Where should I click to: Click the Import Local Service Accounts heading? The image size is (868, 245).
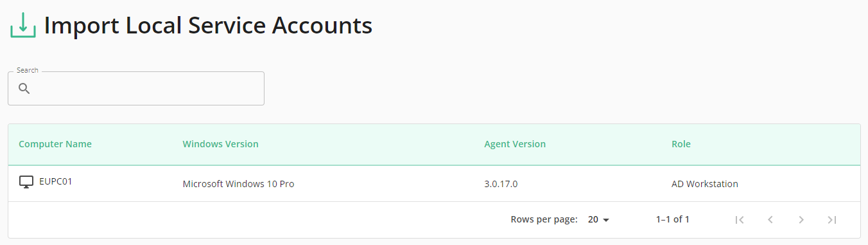coord(208,26)
